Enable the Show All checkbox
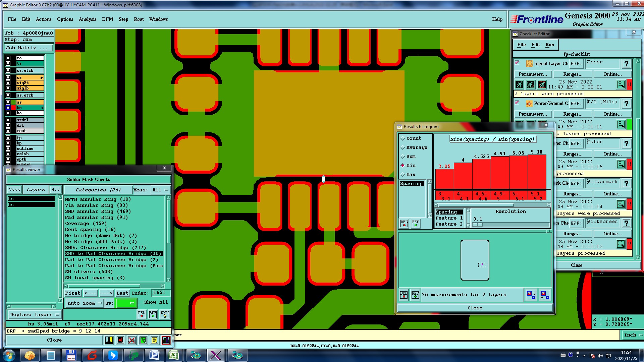This screenshot has width=644, height=362. (141, 302)
